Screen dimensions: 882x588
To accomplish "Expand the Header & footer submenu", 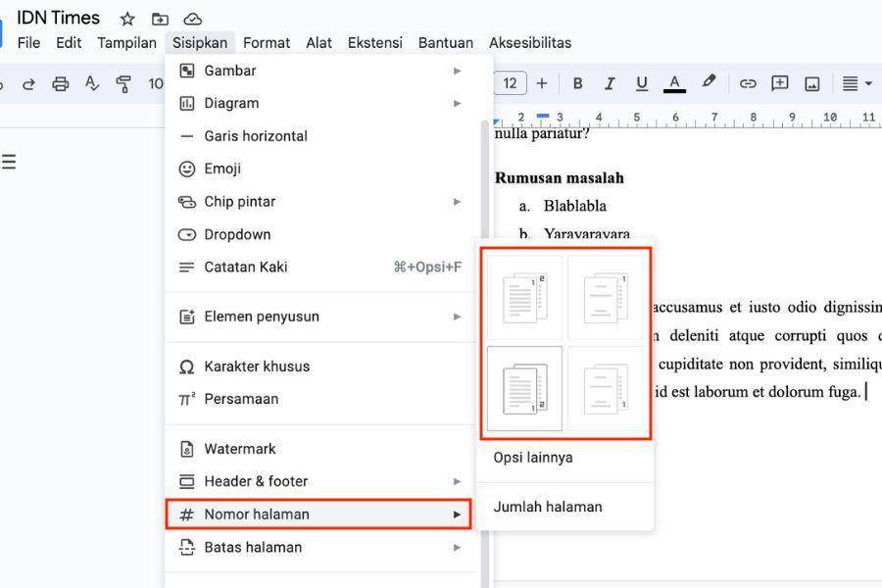I will click(x=320, y=481).
